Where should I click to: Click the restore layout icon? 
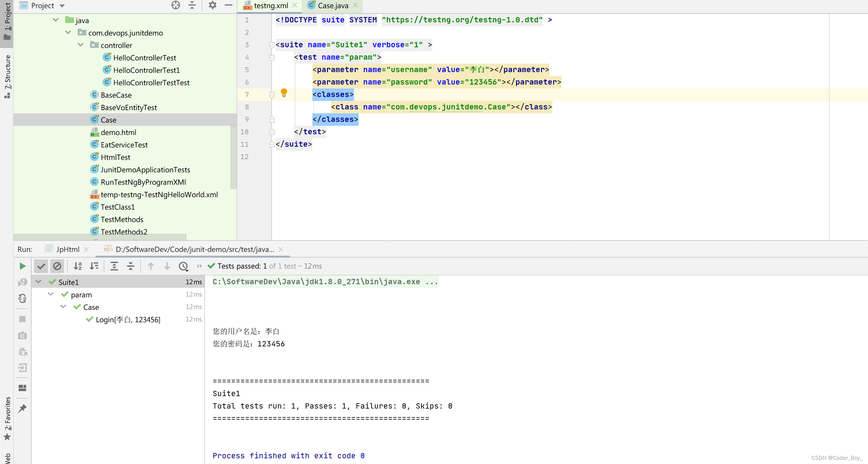click(22, 388)
